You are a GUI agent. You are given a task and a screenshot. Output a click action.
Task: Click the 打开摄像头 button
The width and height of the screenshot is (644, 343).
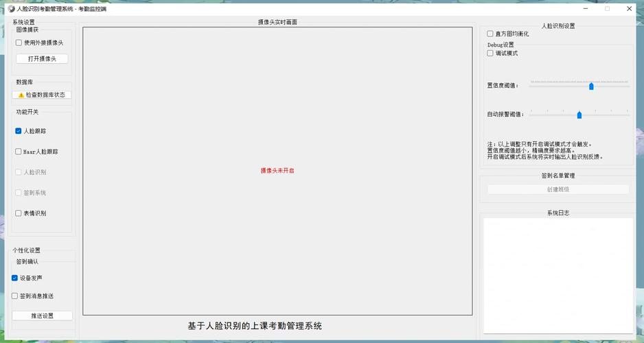[42, 59]
